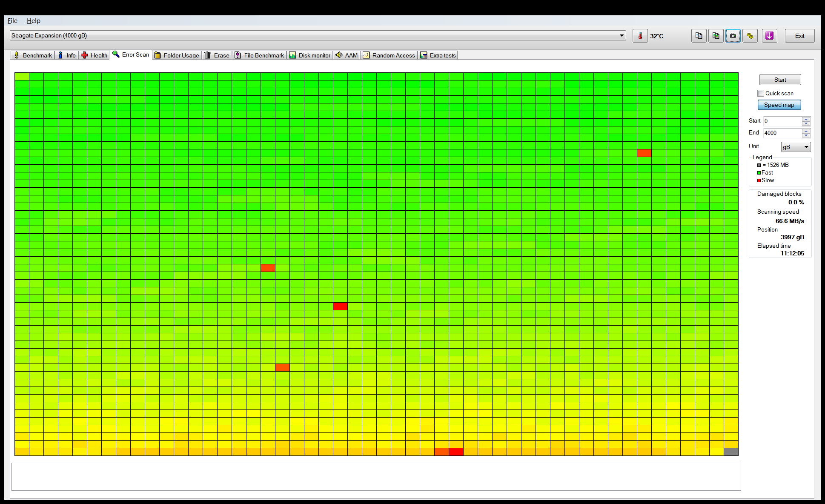Viewport: 825px width, 504px height.
Task: Open the File menu
Action: click(12, 21)
